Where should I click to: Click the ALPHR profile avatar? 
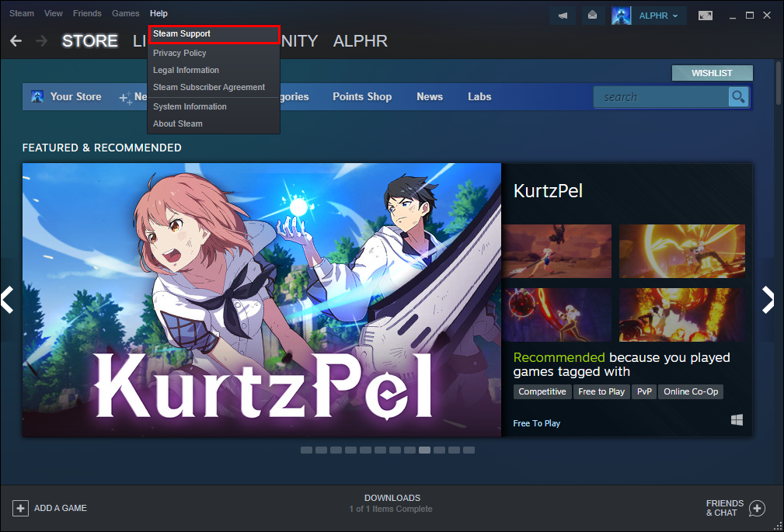tap(621, 16)
